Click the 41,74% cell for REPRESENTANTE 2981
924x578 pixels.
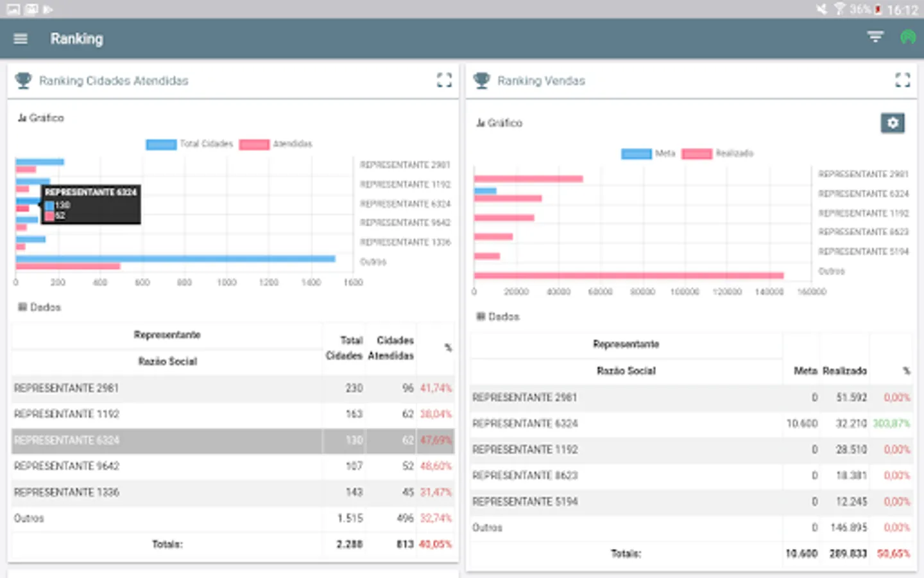point(436,389)
